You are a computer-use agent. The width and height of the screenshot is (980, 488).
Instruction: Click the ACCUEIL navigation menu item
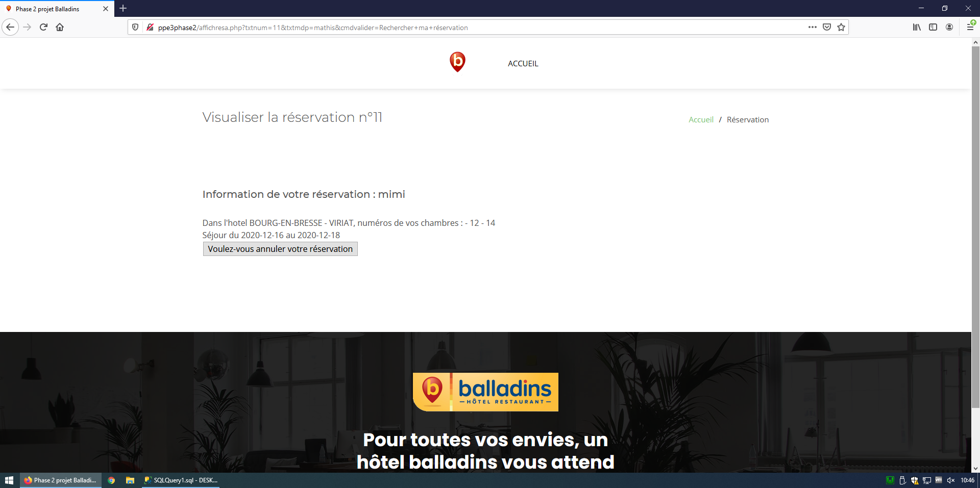point(523,64)
